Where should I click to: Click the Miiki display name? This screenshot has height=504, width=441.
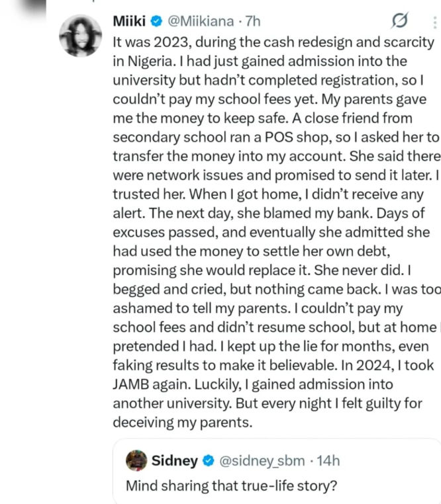130,22
